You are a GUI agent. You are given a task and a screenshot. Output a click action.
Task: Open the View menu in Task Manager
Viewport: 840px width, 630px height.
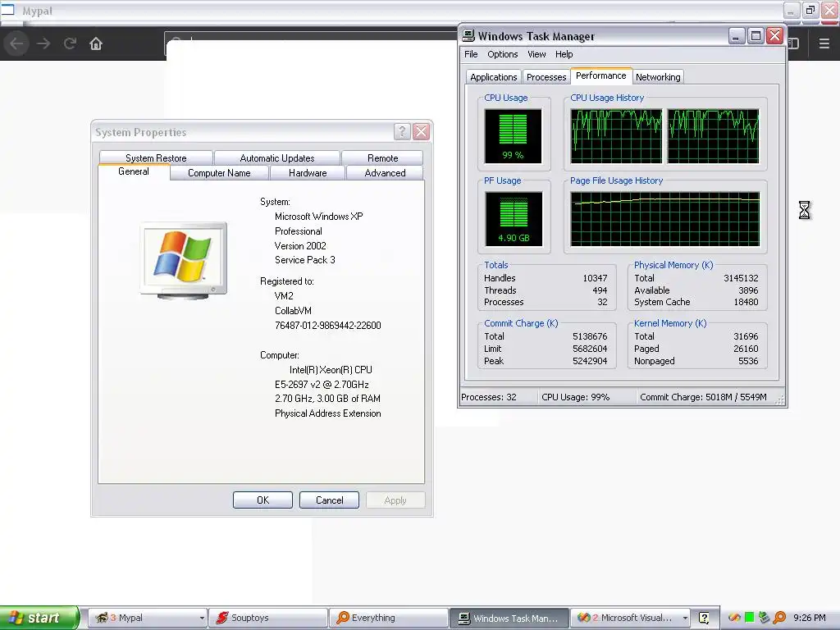[536, 54]
